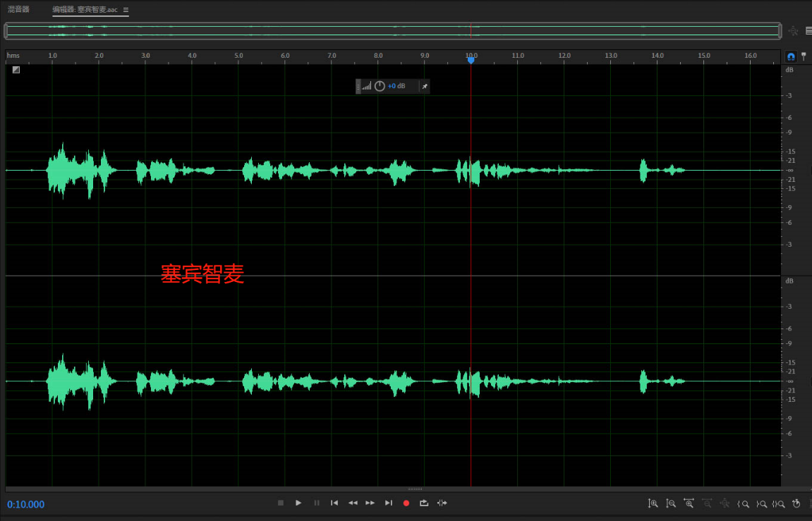Image resolution: width=812 pixels, height=521 pixels.
Task: Click the upper channel dB scale label
Action: coord(789,69)
